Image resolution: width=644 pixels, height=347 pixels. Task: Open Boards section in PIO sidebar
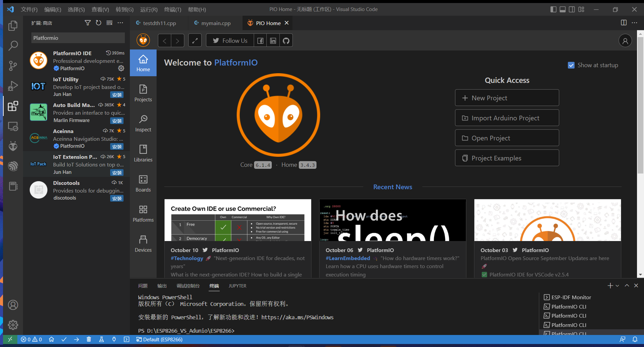(143, 183)
